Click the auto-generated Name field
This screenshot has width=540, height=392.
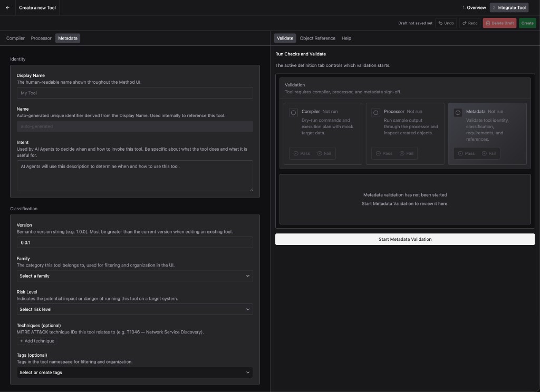[x=134, y=126]
